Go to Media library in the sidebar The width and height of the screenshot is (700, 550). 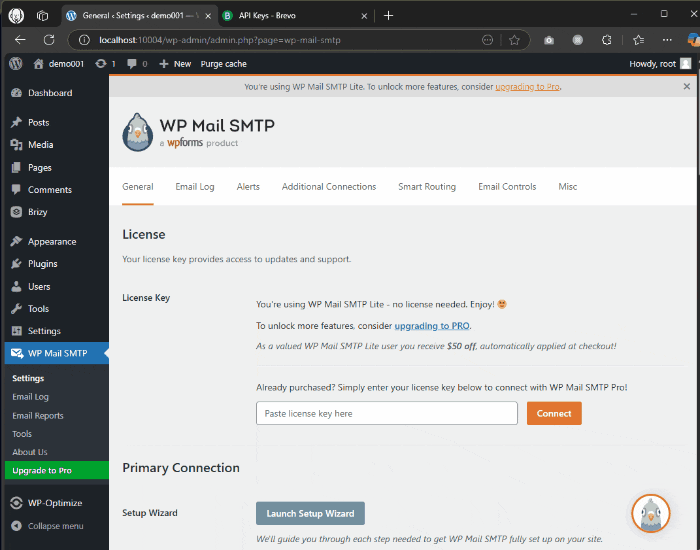[40, 145]
